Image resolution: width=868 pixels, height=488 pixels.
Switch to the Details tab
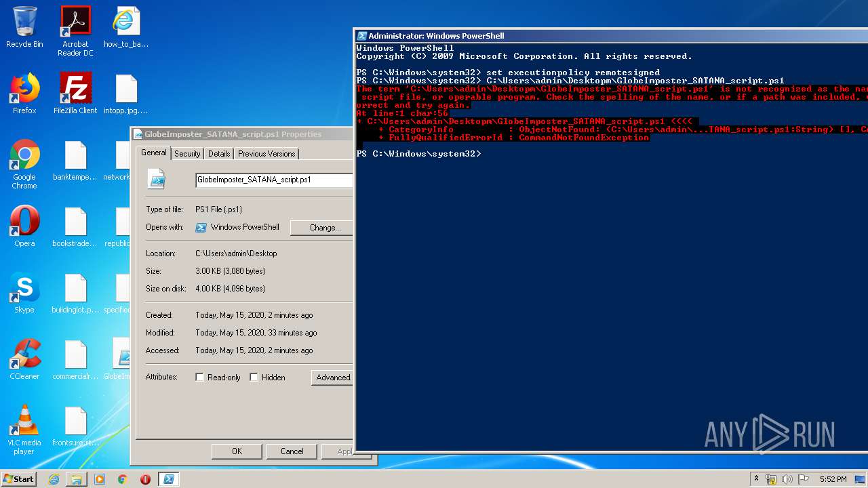218,154
